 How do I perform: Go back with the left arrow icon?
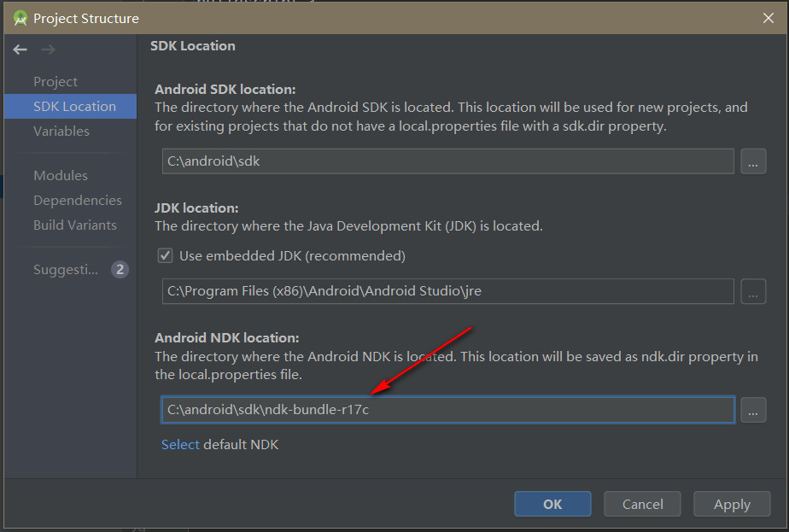(x=20, y=50)
